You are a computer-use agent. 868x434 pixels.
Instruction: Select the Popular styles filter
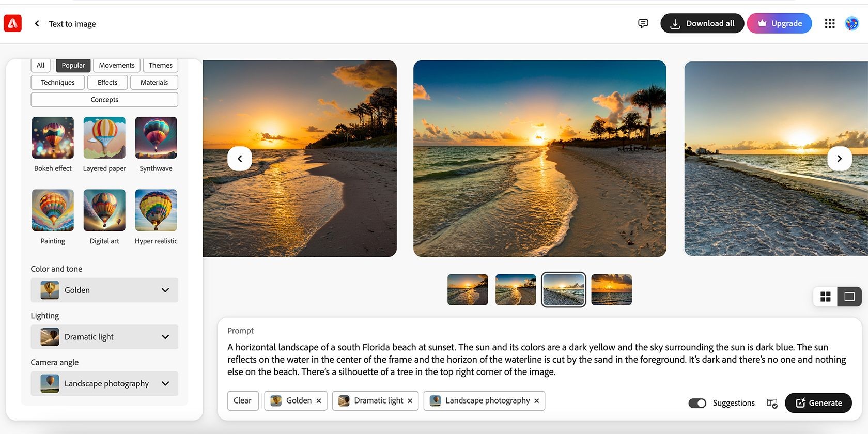point(73,65)
